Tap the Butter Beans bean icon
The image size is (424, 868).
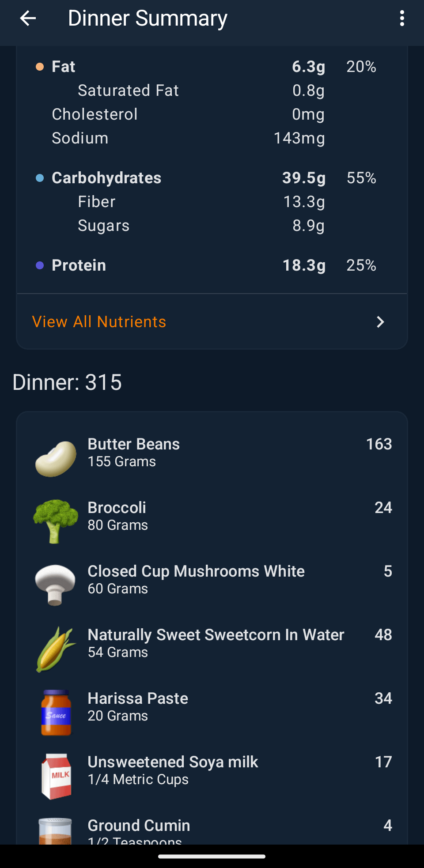pos(56,458)
